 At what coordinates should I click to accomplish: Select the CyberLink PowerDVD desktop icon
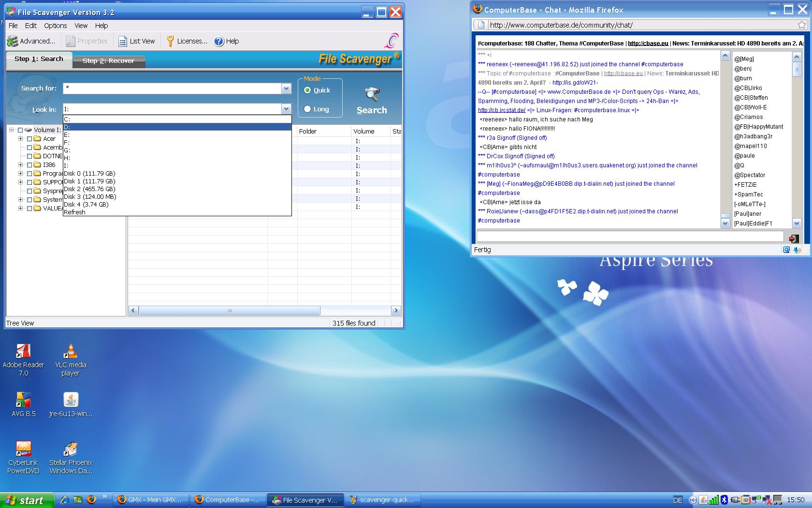23,457
